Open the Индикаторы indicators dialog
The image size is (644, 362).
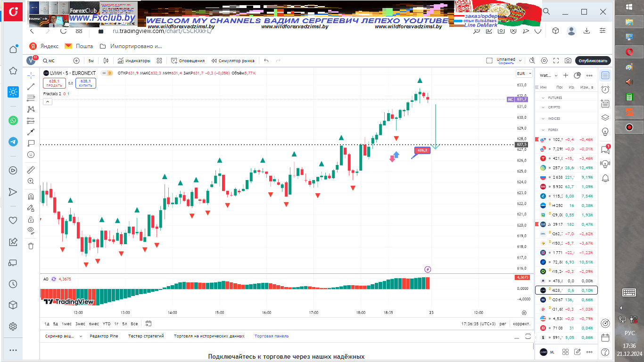[x=134, y=61]
